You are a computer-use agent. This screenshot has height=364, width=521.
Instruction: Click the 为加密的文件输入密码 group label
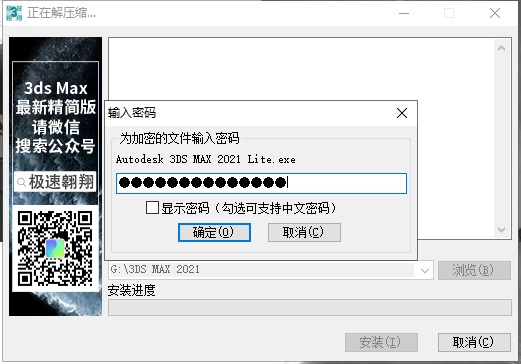179,138
